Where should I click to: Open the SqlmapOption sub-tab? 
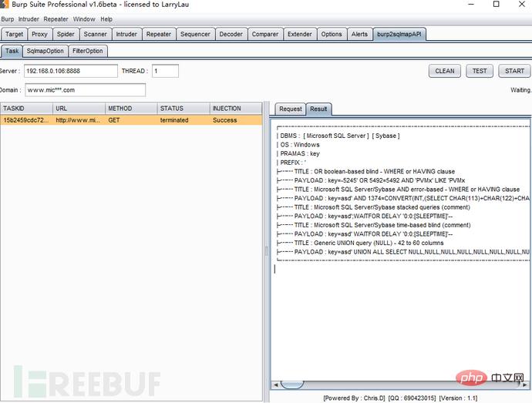(x=45, y=51)
